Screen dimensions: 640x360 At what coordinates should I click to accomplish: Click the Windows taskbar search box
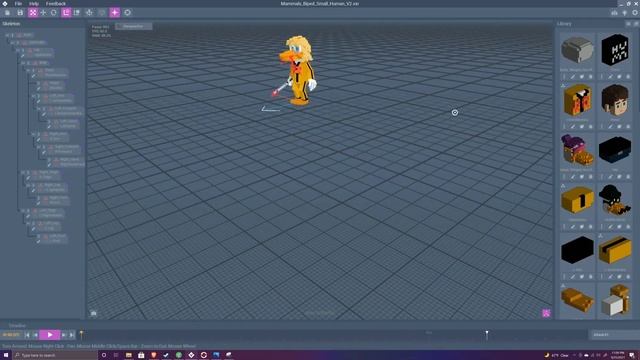(x=55, y=355)
